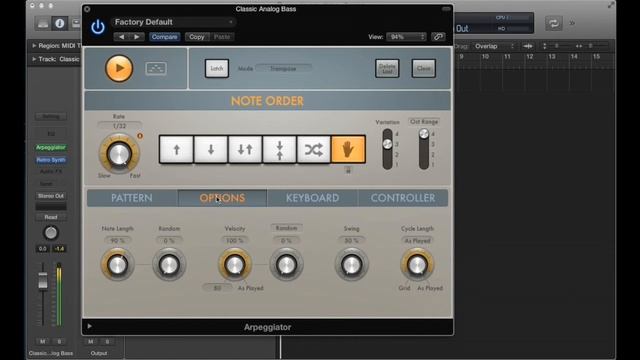Viewport: 640px width, 360px height.
Task: Toggle the Oct Range label button
Action: (424, 122)
